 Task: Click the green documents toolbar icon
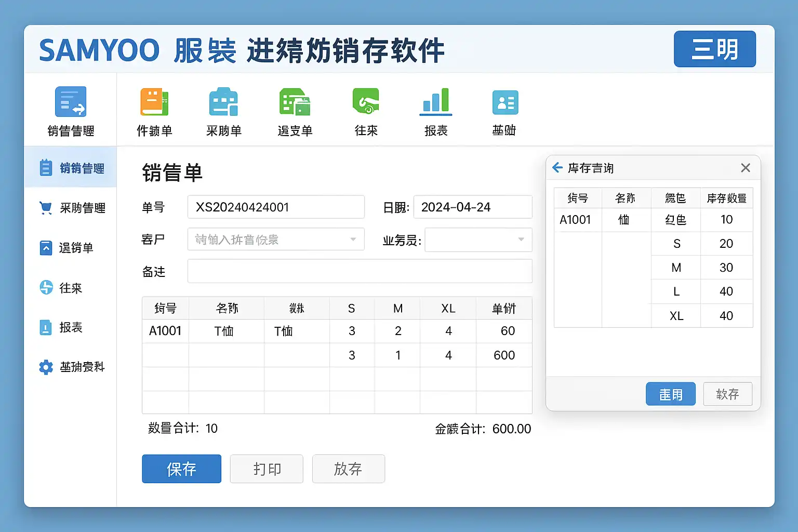tap(295, 102)
